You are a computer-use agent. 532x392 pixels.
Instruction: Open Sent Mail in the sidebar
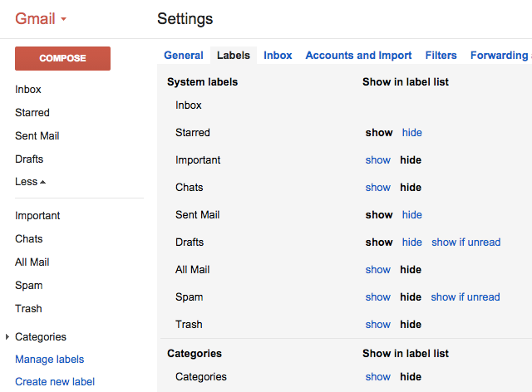(37, 136)
